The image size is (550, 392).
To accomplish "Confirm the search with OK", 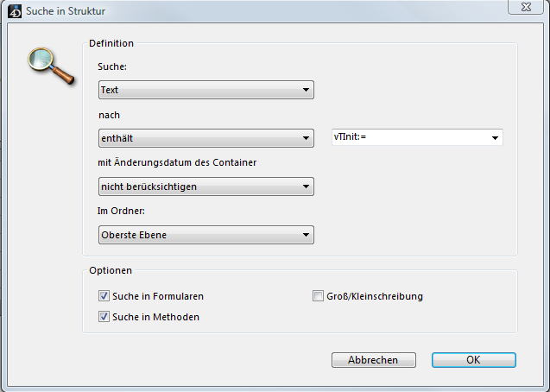I will 473,360.
